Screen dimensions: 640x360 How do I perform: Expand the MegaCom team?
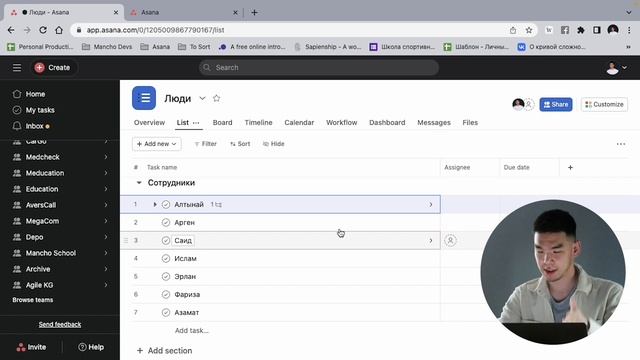click(x=106, y=221)
